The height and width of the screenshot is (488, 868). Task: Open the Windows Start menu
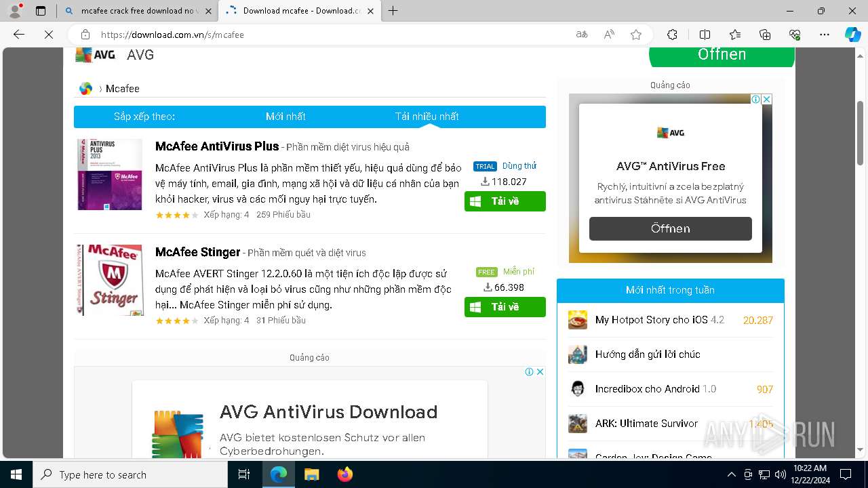pyautogui.click(x=16, y=474)
